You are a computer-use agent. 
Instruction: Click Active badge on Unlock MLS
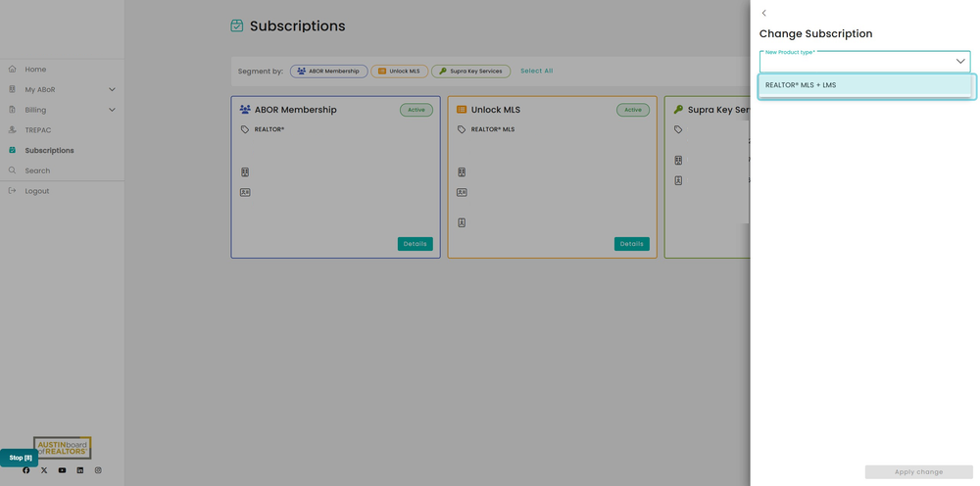pos(633,110)
